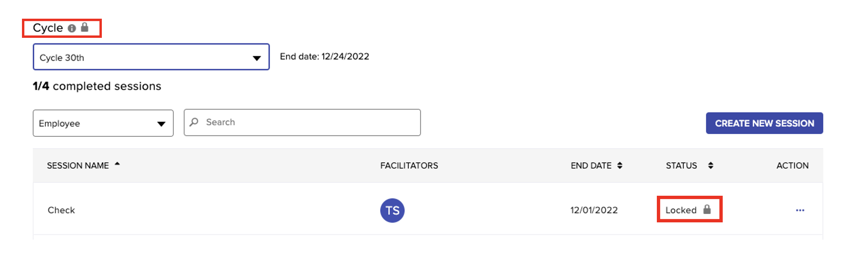Open the Cycle 30th dropdown
The width and height of the screenshot is (868, 256).
coord(151,57)
